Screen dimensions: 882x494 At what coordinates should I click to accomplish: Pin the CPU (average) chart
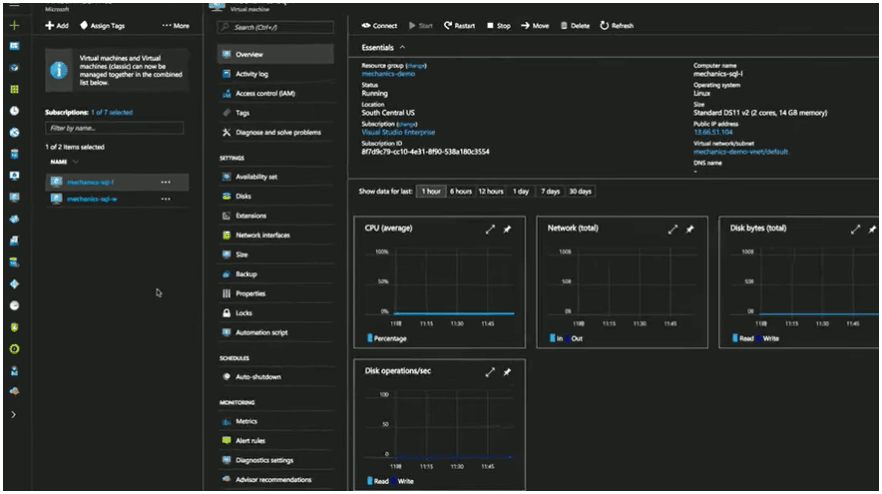tap(507, 229)
